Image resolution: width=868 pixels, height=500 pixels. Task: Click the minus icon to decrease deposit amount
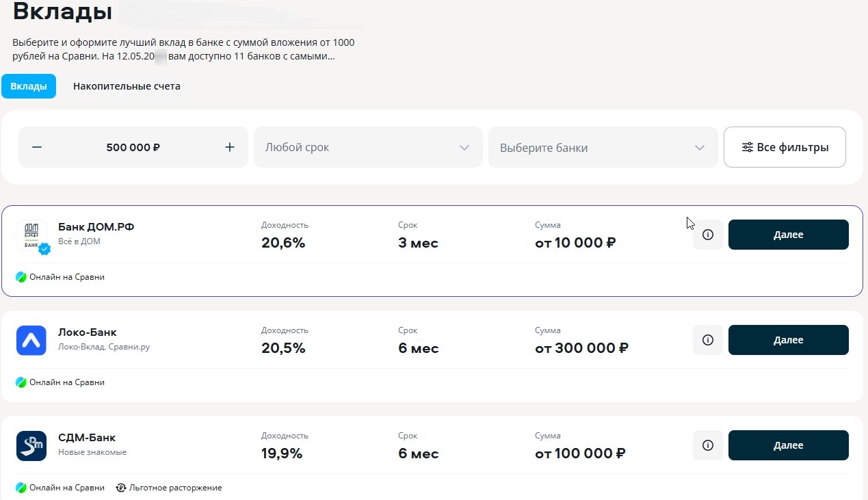(x=37, y=147)
